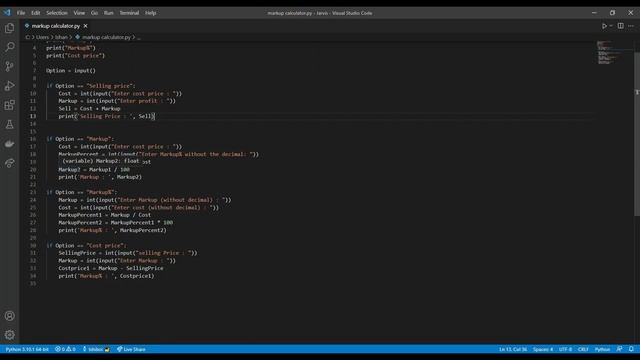Click the Costprice1 = Markup - SellingPrice line
This screenshot has width=640, height=360.
tap(111, 268)
